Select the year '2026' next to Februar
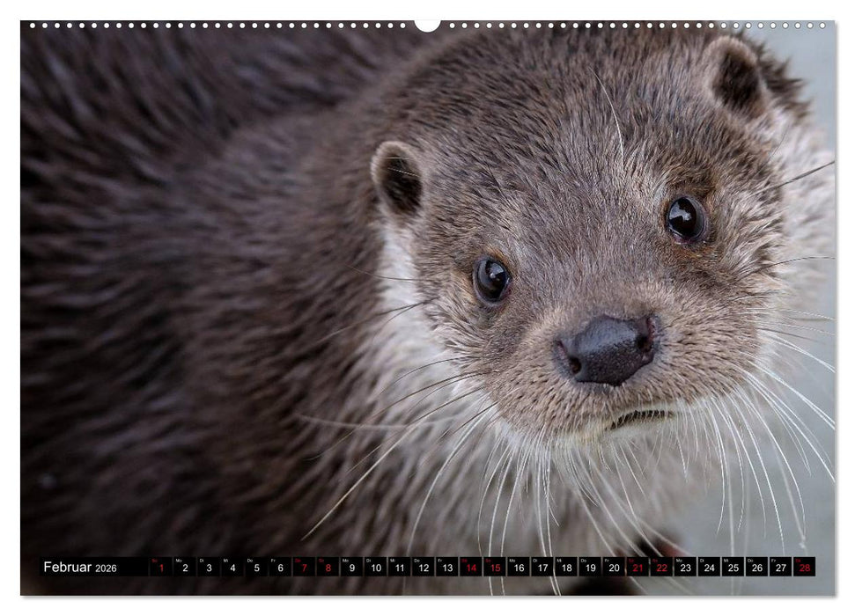This screenshot has width=855, height=616. (x=107, y=568)
